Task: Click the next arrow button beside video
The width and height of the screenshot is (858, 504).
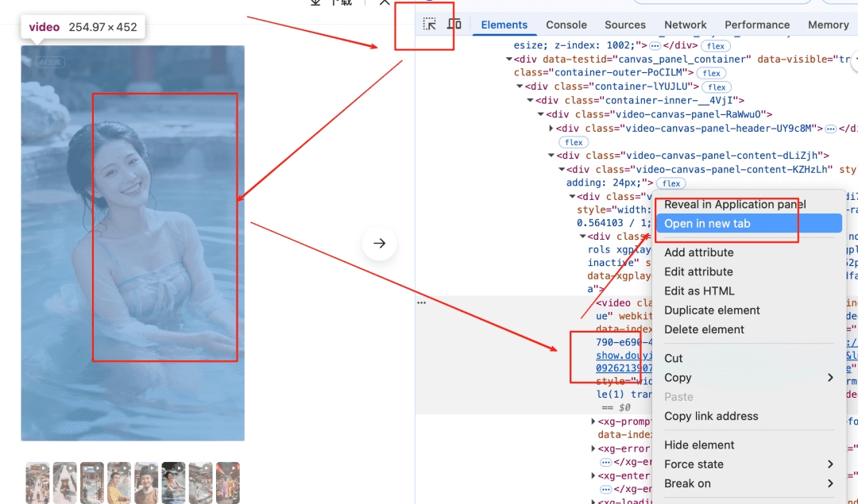Action: pos(379,244)
